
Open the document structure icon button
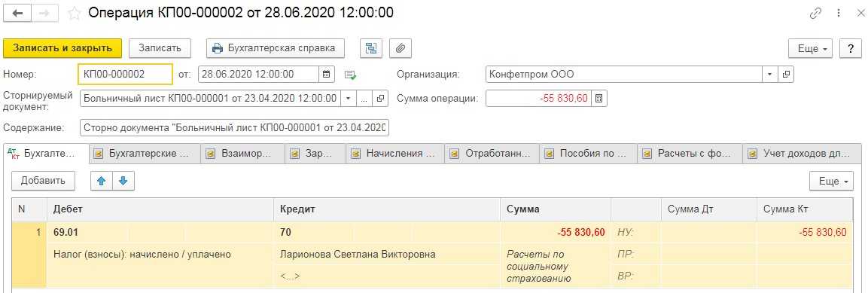click(x=371, y=48)
